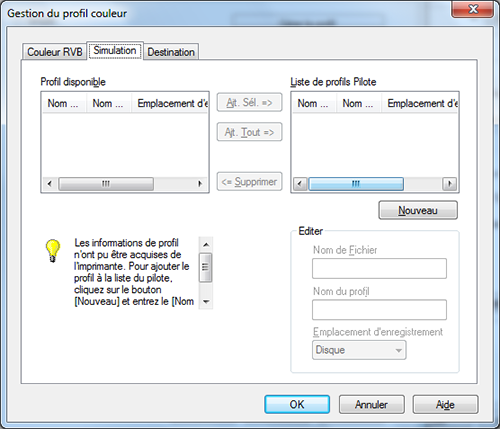This screenshot has width=500, height=429.
Task: Click right scroll arrow in Liste de profils Pilote
Action: tap(450, 184)
